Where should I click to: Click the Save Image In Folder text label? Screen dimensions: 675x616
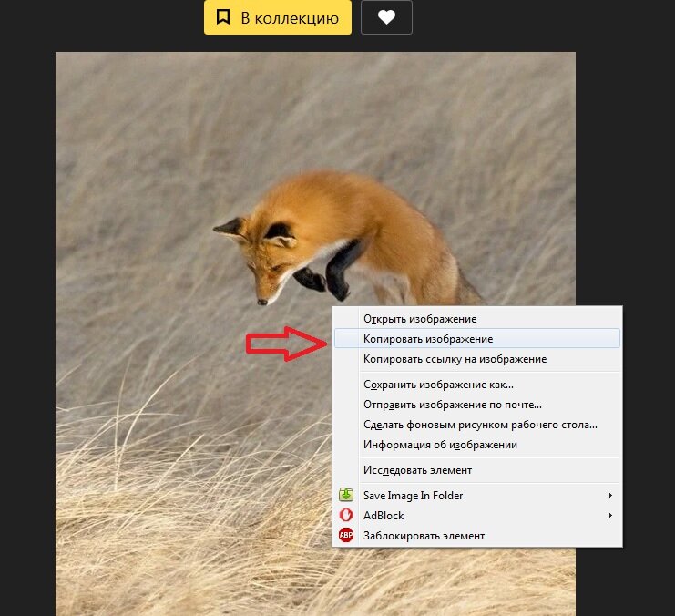[413, 496]
